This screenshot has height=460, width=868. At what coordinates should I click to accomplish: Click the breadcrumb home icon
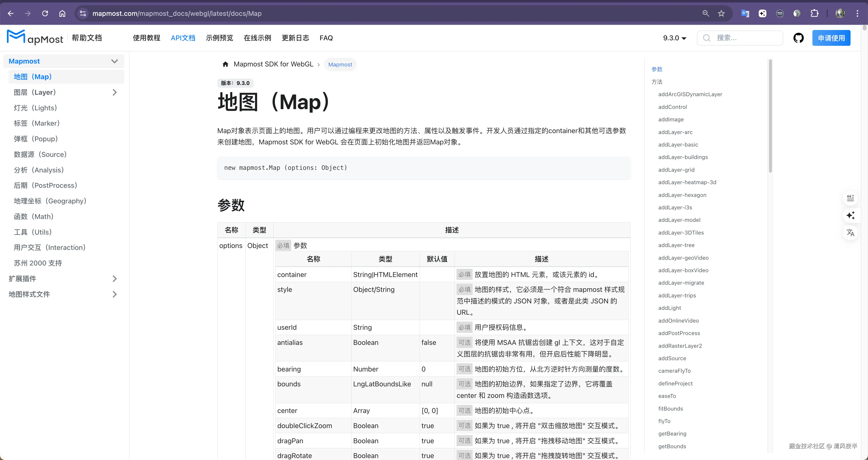coord(226,64)
